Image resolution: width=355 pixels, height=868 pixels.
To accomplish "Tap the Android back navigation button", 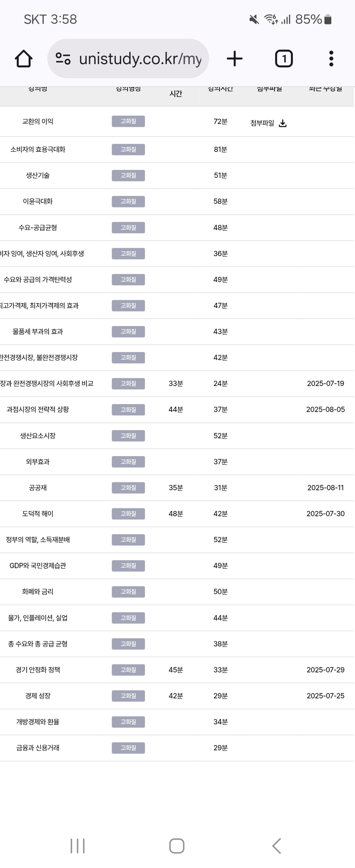I will point(277,845).
